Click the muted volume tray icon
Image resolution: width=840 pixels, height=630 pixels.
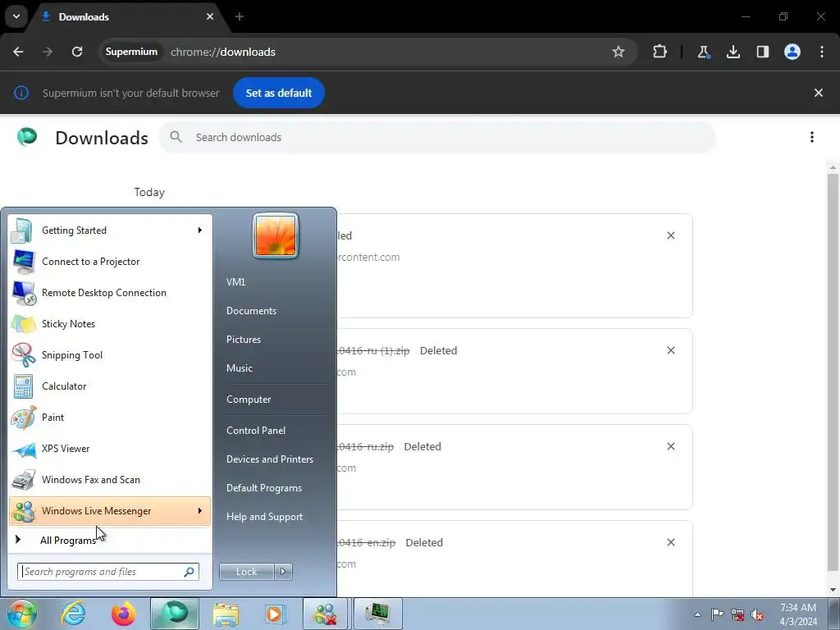[x=757, y=614]
